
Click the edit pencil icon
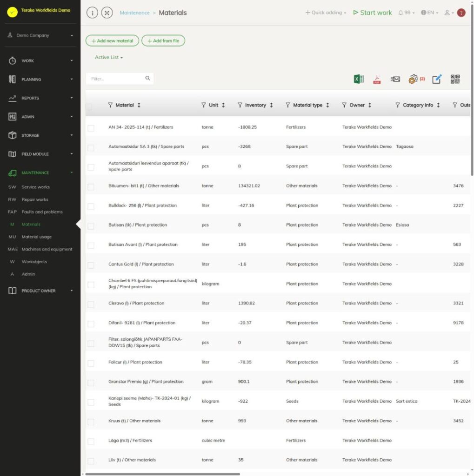[x=437, y=79]
